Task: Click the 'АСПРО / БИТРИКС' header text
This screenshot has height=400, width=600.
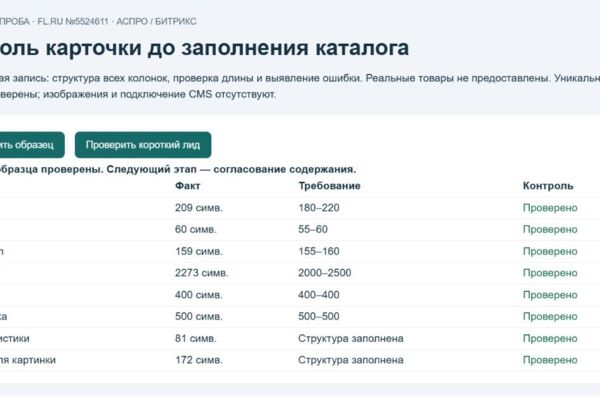Action: [x=157, y=21]
